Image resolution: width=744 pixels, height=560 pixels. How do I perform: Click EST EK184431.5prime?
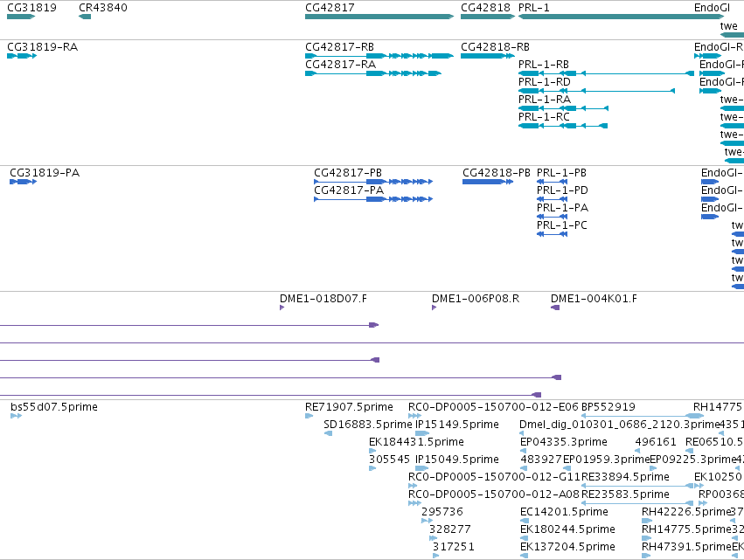pos(372,452)
